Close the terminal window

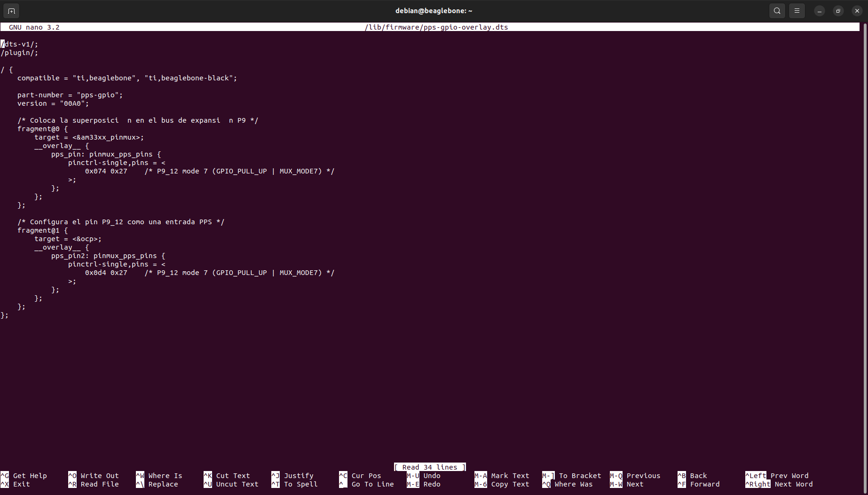(857, 11)
